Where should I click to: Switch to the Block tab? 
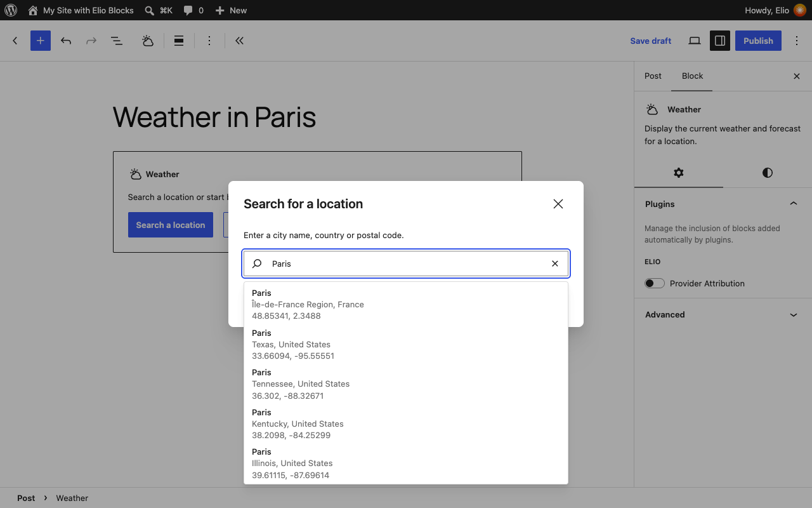tap(692, 76)
